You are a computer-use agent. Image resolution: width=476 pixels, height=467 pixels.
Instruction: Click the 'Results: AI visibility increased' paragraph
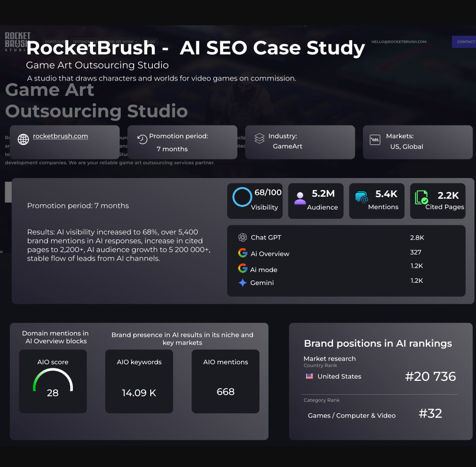pos(119,245)
